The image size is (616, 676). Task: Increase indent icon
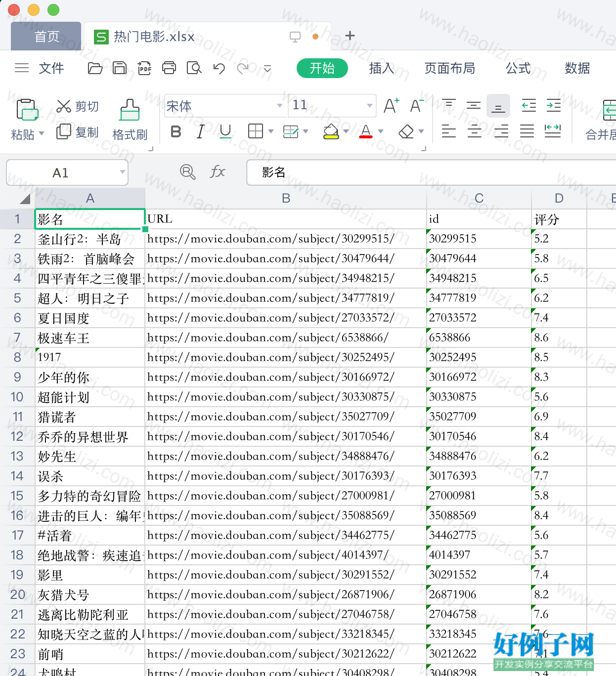pos(554,105)
